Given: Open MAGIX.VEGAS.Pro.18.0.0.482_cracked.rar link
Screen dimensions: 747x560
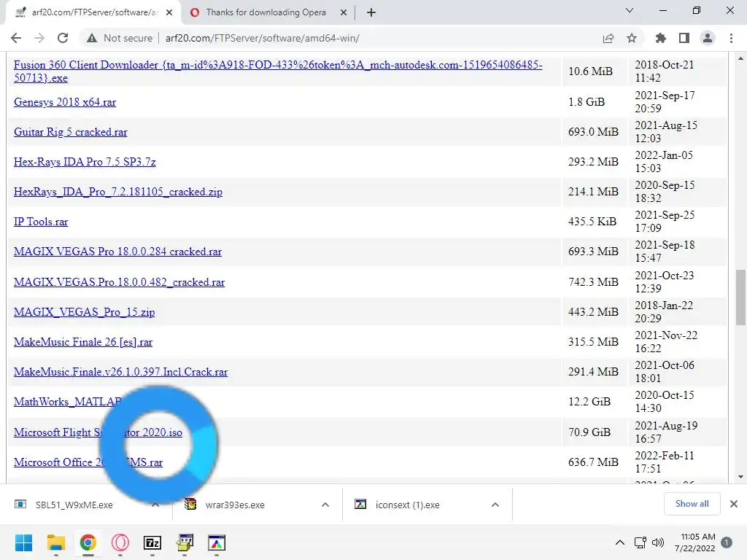Looking at the screenshot, I should coord(119,282).
